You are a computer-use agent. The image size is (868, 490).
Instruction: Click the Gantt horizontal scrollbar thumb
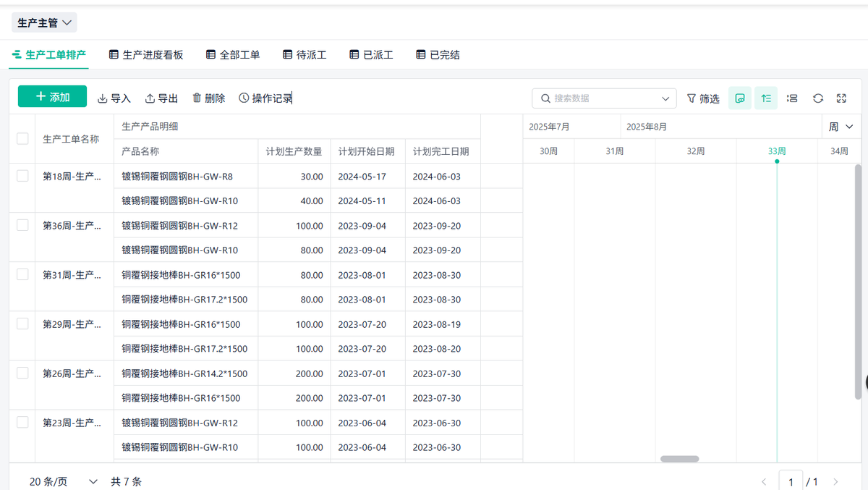point(679,459)
